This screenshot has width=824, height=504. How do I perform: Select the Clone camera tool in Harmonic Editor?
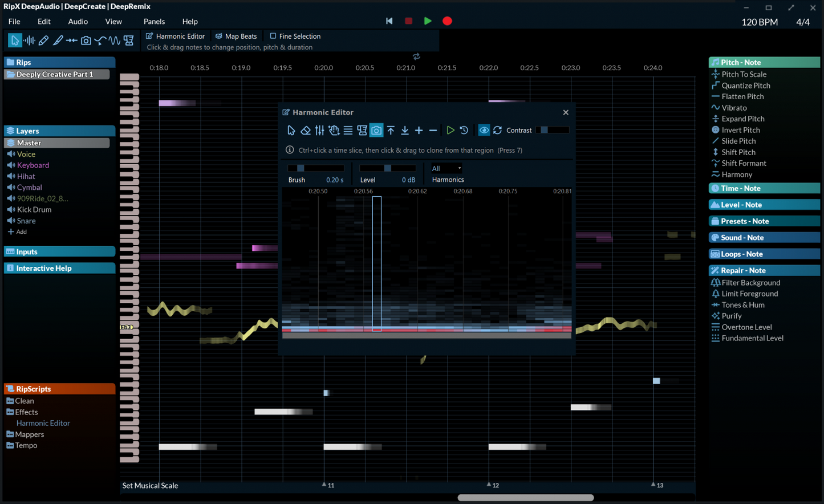(376, 130)
